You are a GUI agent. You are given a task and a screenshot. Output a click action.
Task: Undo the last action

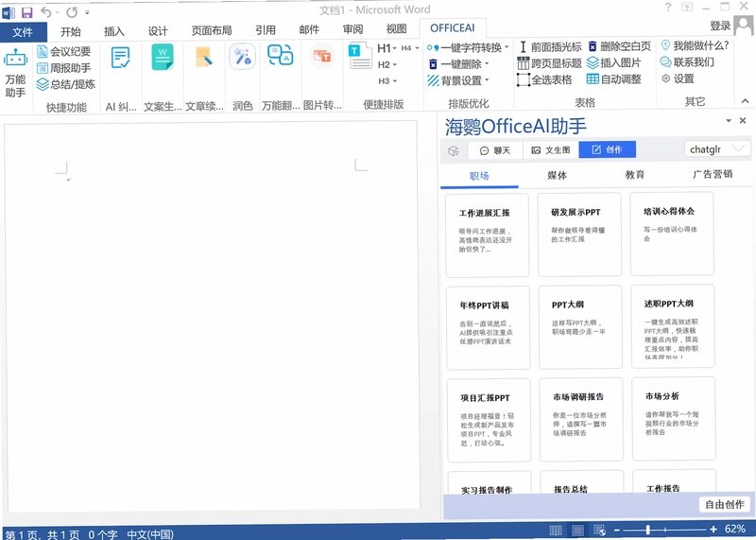[x=45, y=12]
